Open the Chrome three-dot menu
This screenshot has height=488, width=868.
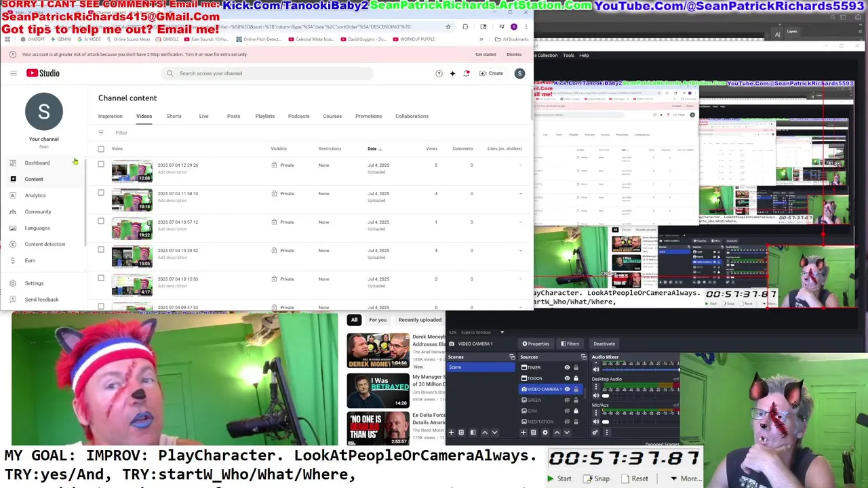(x=526, y=26)
